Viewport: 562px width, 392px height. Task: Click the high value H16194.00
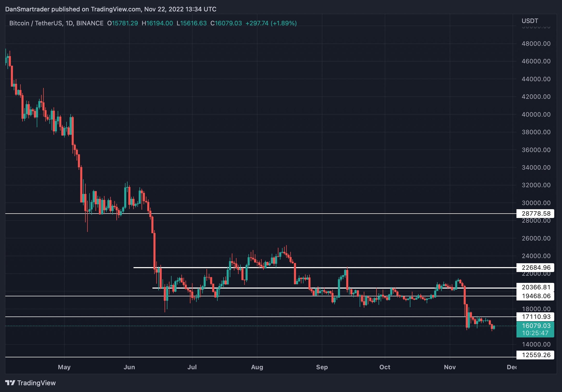157,23
